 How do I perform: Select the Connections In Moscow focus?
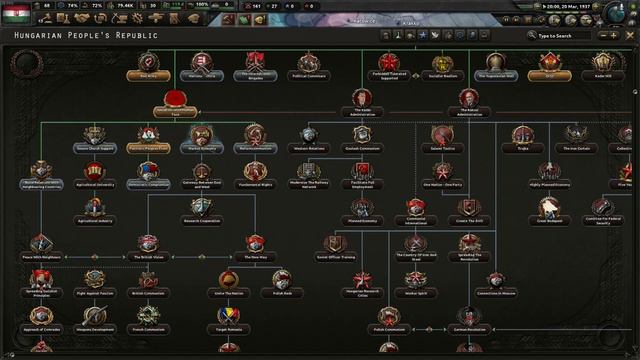(496, 284)
